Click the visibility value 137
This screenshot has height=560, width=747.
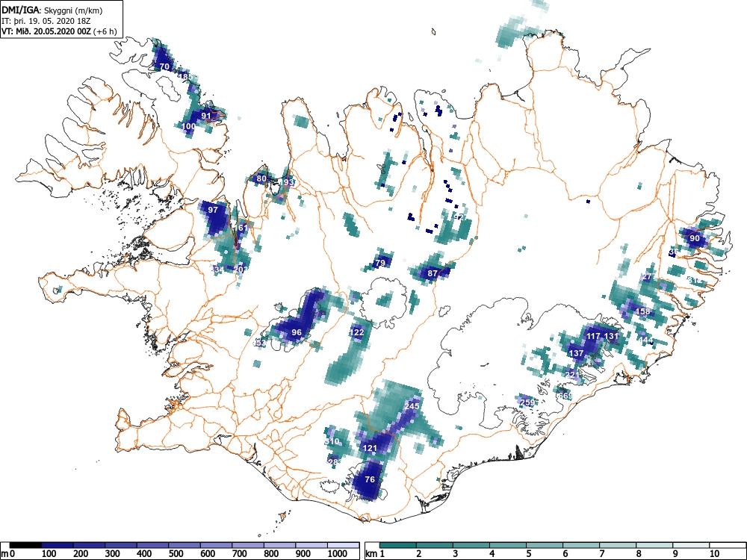tap(577, 353)
